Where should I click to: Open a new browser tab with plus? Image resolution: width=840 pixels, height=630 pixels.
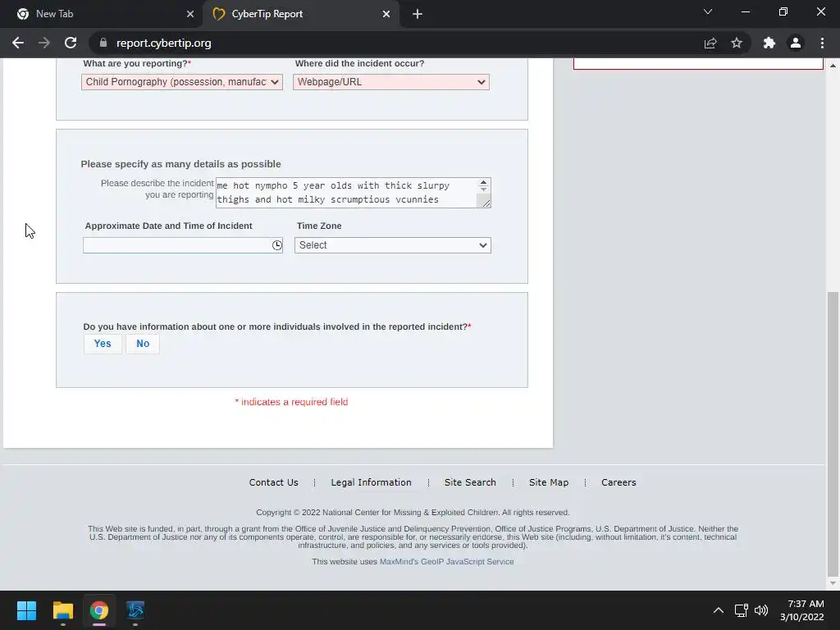coord(418,14)
